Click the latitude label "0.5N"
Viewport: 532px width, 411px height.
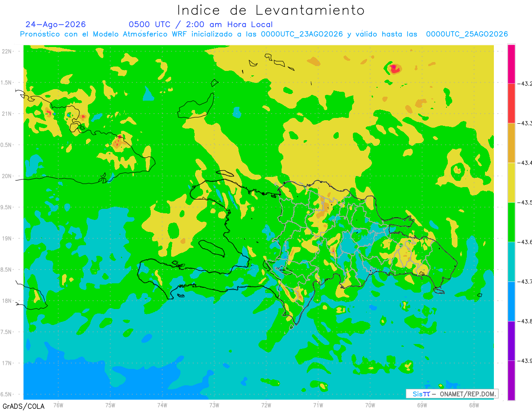point(7,145)
